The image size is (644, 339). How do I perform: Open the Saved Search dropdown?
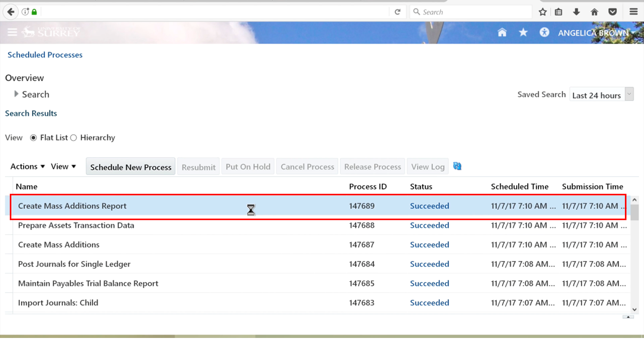point(629,95)
